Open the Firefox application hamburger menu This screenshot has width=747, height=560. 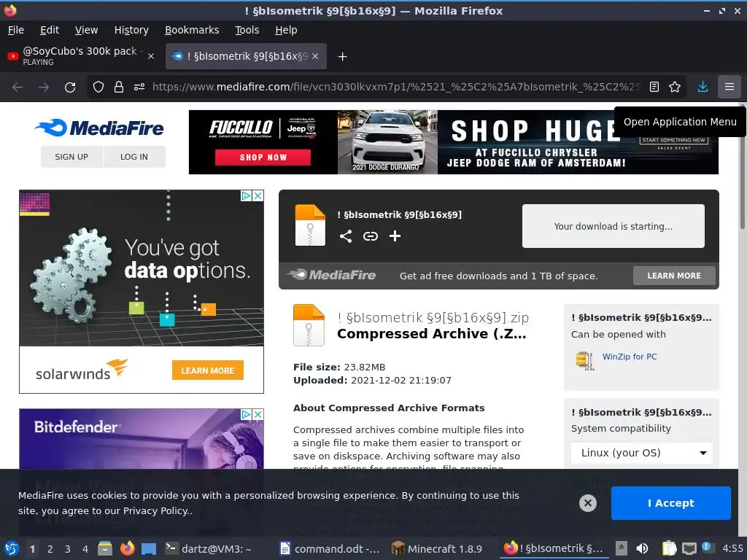pyautogui.click(x=729, y=87)
